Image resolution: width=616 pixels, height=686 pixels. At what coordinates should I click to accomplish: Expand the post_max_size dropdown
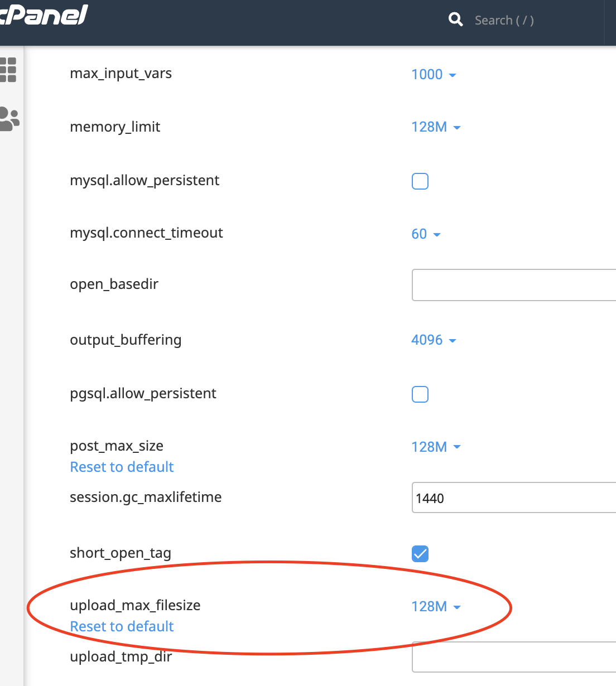437,447
